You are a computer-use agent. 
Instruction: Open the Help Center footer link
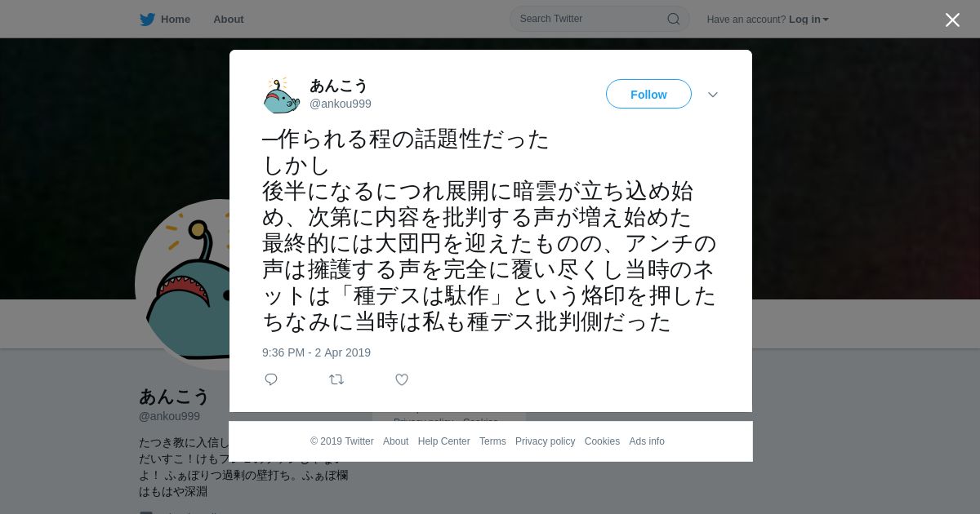click(443, 441)
